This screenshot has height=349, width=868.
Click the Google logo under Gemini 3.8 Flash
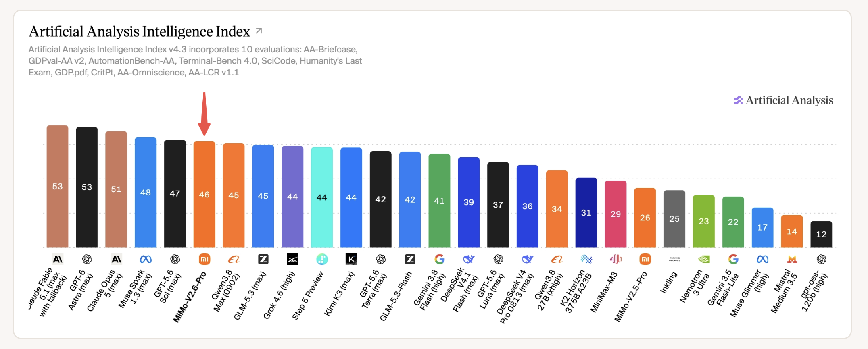[x=440, y=259]
